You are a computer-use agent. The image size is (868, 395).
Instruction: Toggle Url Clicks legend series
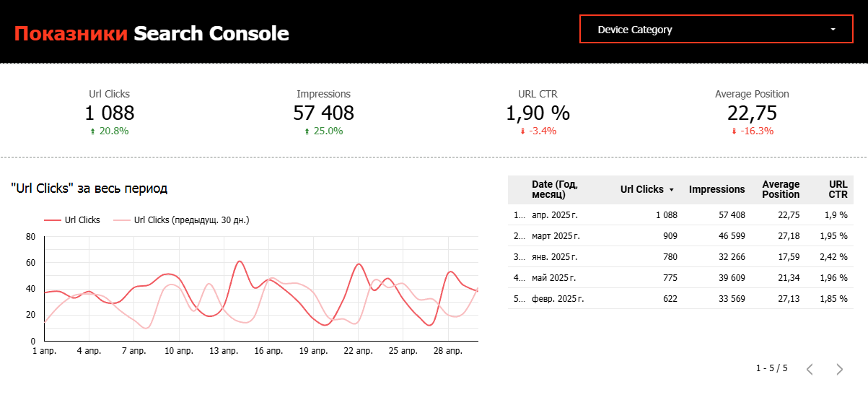click(x=72, y=220)
